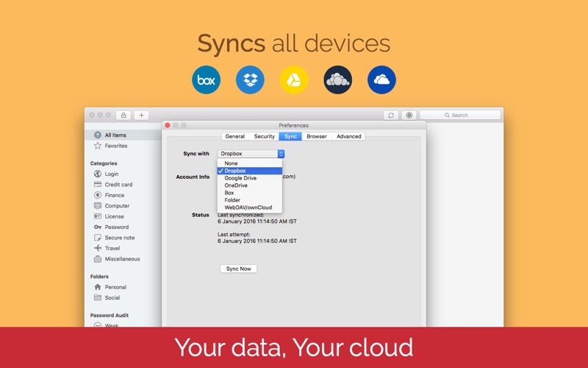Click the Dropbox logo icon
The width and height of the screenshot is (588, 368).
(250, 80)
